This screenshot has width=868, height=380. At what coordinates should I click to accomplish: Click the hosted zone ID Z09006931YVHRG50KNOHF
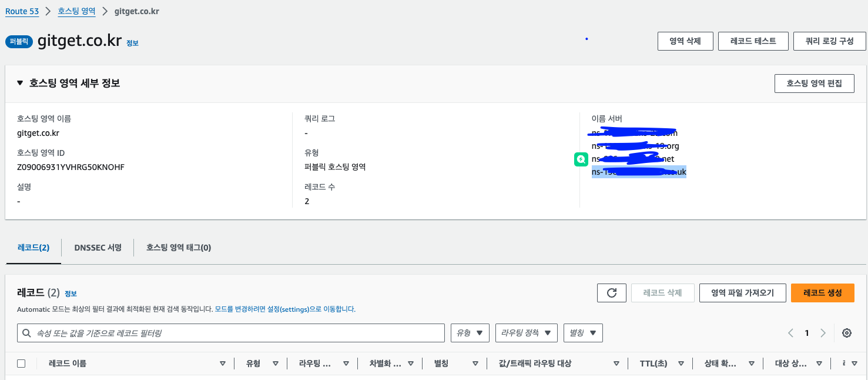click(71, 167)
